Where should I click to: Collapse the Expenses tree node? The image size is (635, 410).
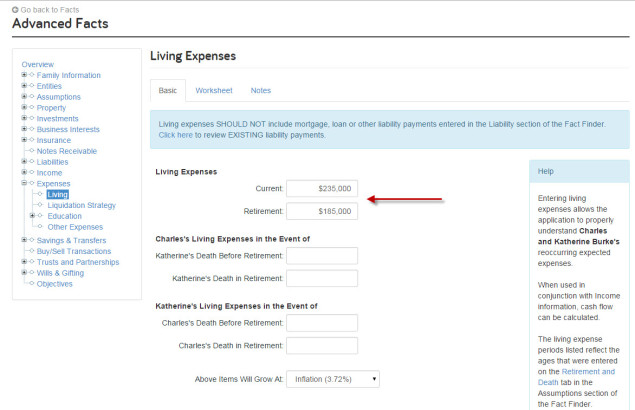[x=24, y=183]
